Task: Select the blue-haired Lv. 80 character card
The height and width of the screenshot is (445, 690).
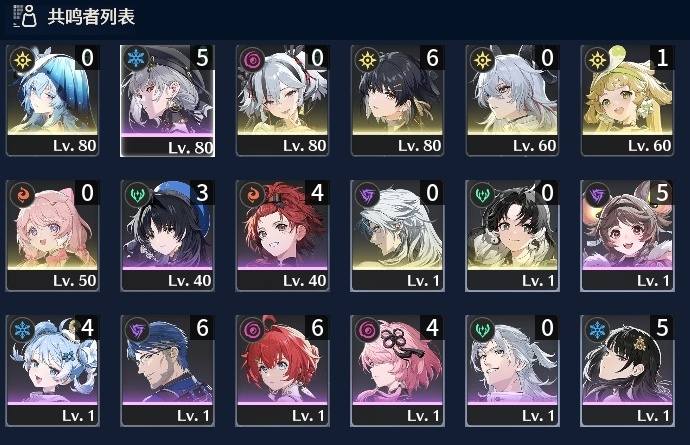Action: click(x=52, y=100)
